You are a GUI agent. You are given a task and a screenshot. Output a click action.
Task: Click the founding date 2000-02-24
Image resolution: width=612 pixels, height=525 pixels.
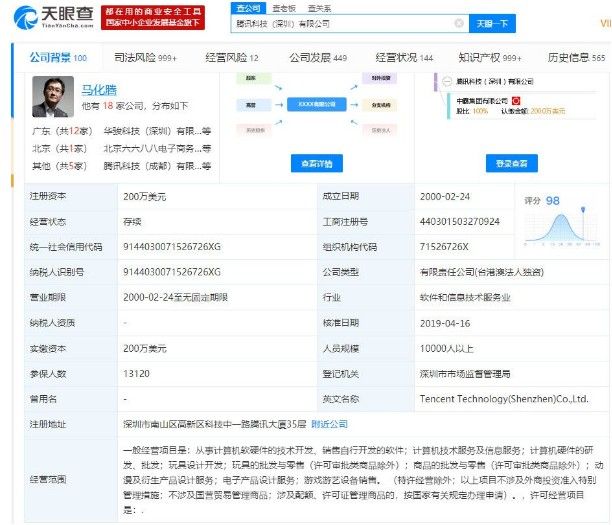(x=445, y=197)
